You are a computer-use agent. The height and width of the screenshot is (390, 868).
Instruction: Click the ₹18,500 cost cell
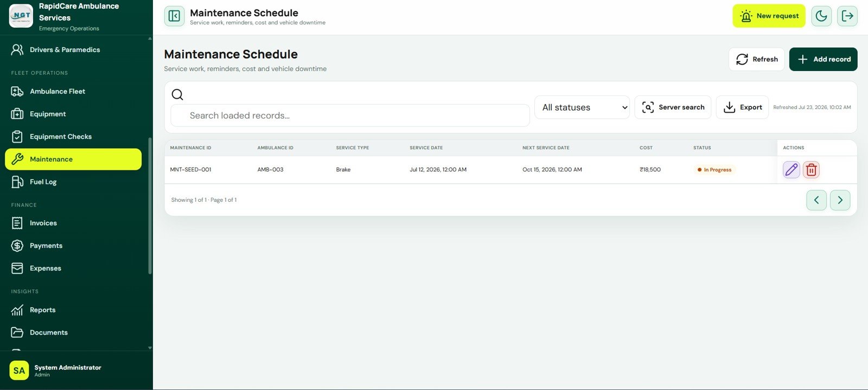[x=650, y=170]
